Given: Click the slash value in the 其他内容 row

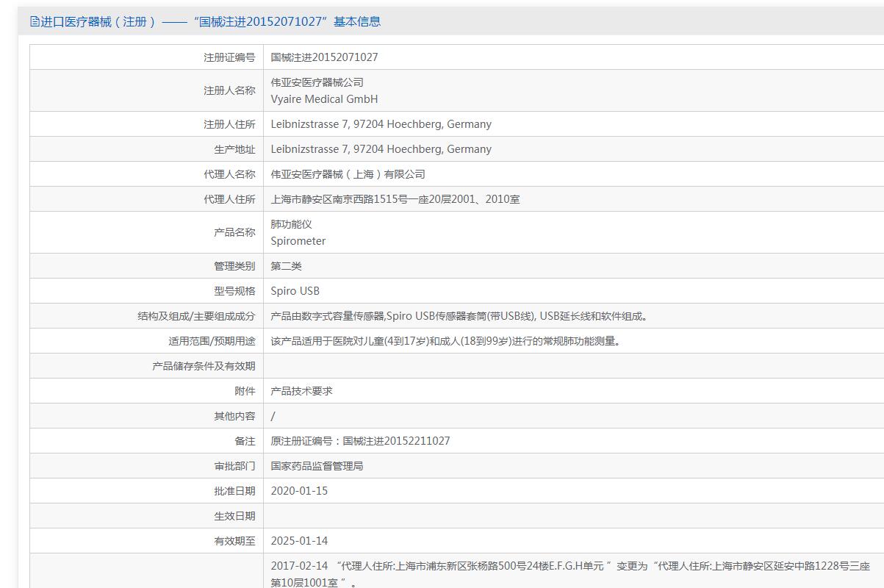Looking at the screenshot, I should tap(273, 416).
